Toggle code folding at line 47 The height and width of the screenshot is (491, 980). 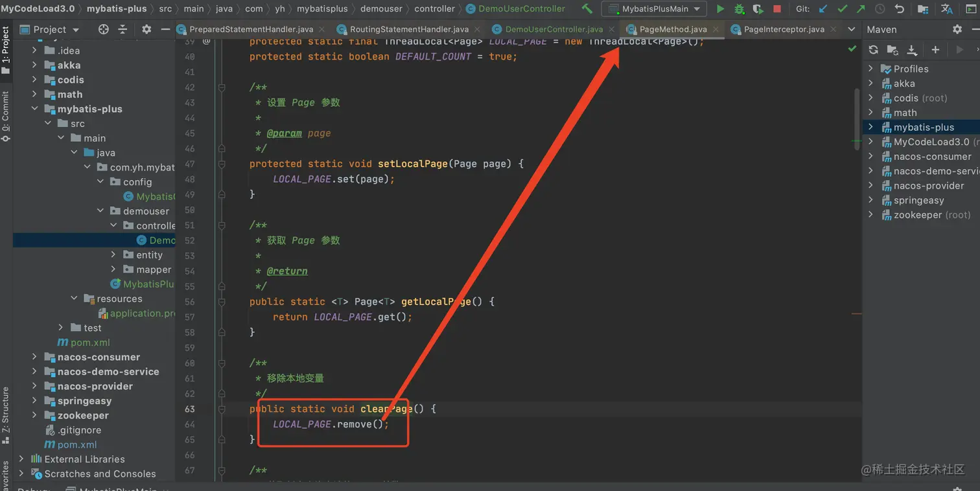222,164
